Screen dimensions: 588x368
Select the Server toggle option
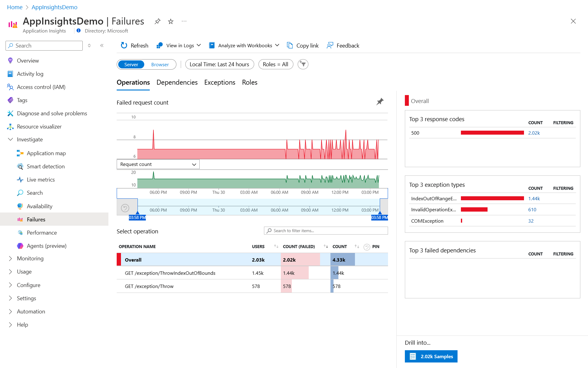(131, 65)
